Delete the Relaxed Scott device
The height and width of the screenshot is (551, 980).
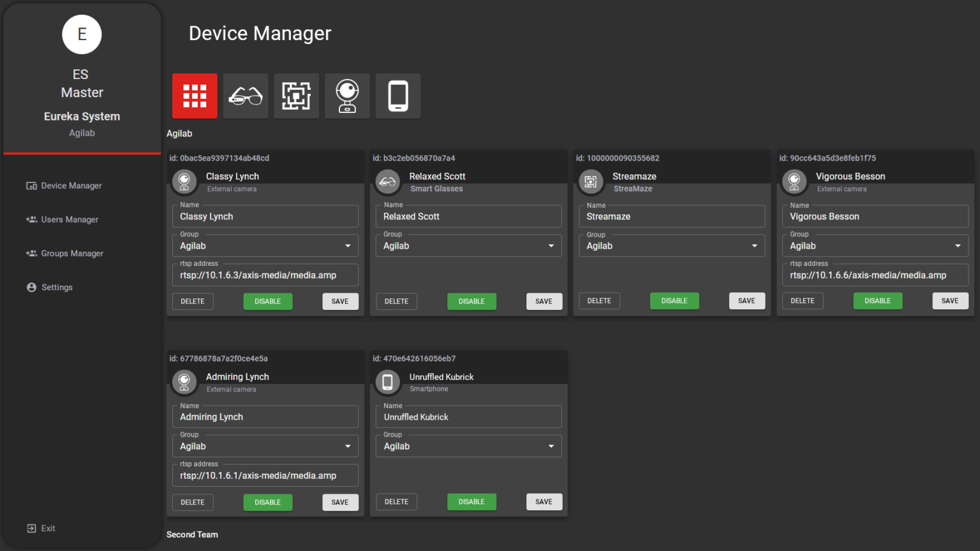point(396,301)
